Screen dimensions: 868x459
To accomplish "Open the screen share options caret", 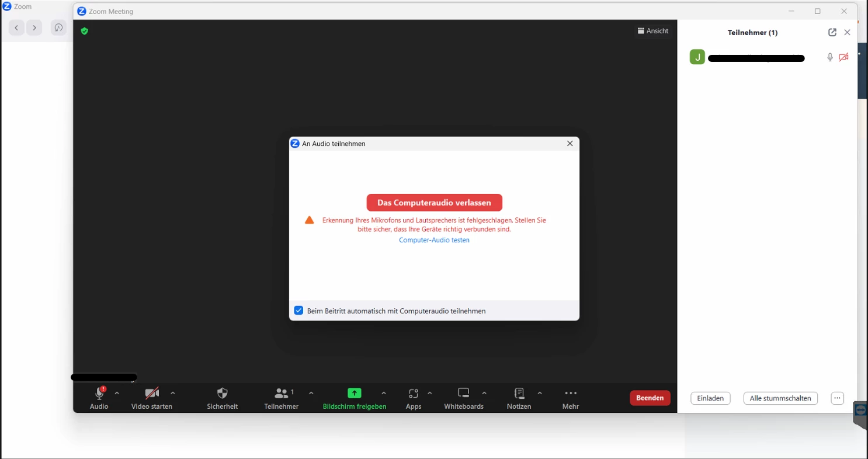I will pos(384,393).
